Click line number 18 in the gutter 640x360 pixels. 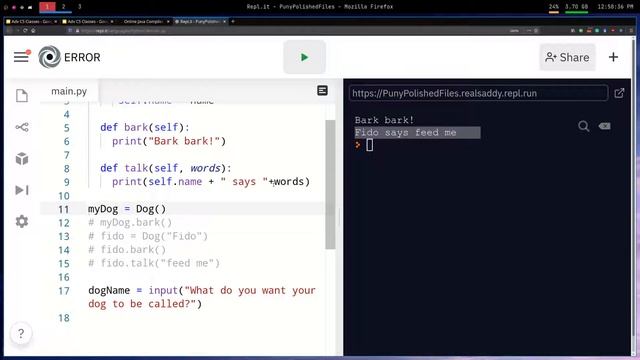point(64,318)
